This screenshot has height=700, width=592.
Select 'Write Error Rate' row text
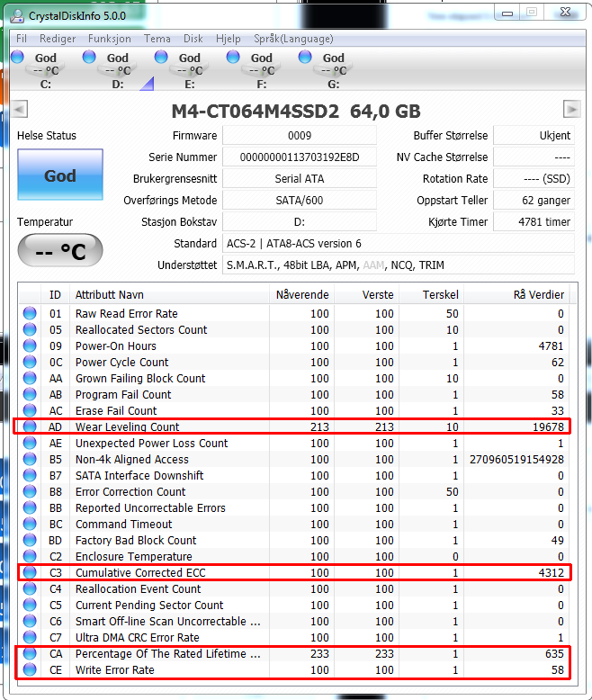[x=115, y=670]
